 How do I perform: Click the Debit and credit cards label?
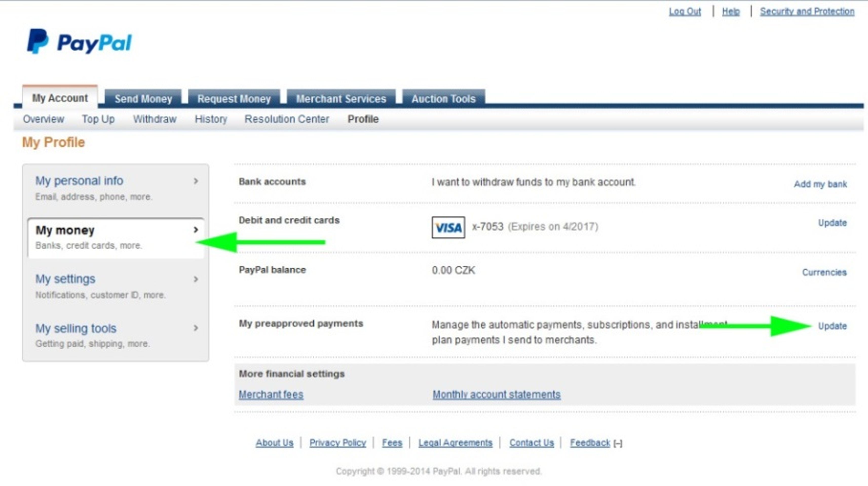289,220
